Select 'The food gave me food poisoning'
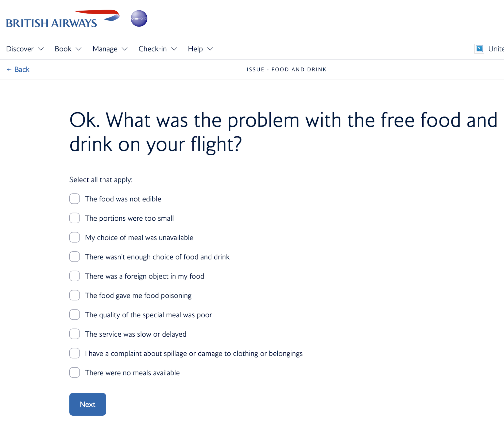The height and width of the screenshot is (424, 504). click(x=74, y=295)
